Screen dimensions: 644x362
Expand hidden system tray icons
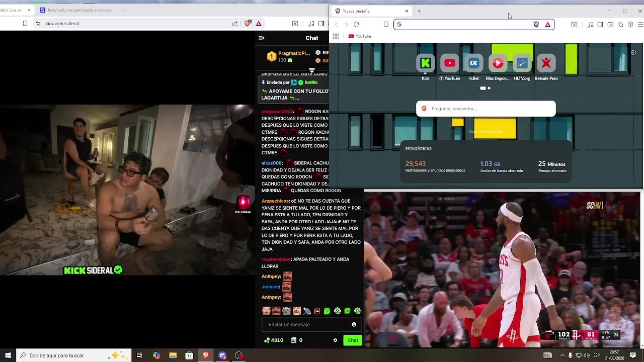pyautogui.click(x=562, y=355)
